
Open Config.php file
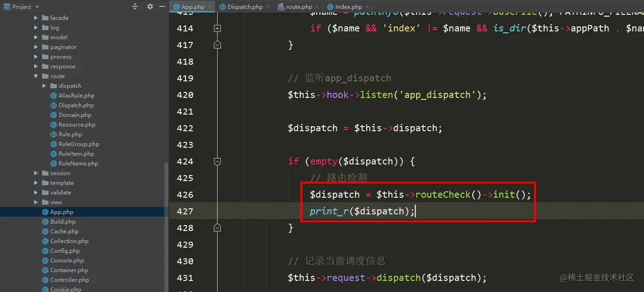tap(65, 251)
